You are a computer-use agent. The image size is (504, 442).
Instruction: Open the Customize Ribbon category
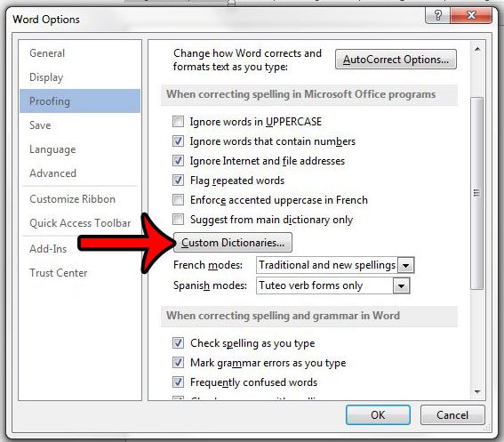point(80,199)
